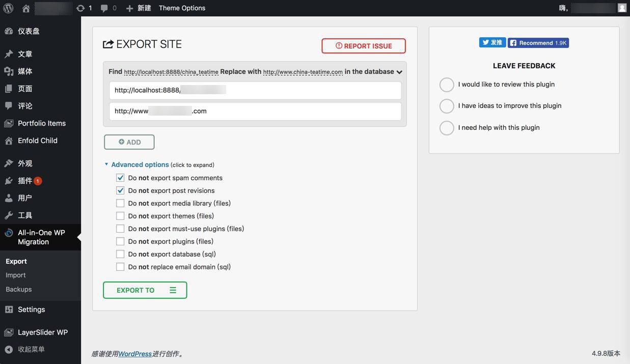The height and width of the screenshot is (364, 630).
Task: Select 'I would like to review this plugin'
Action: click(x=447, y=85)
